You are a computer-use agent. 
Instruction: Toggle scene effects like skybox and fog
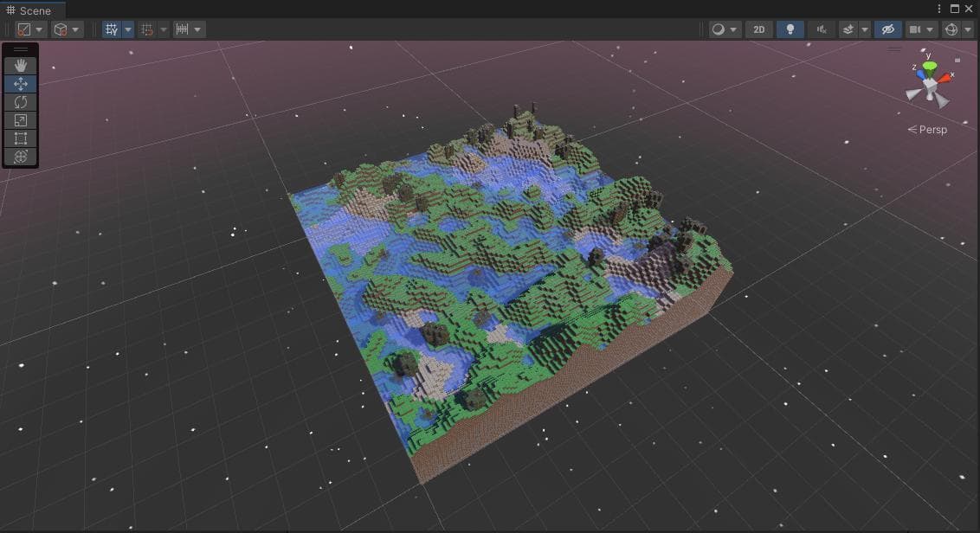[848, 29]
